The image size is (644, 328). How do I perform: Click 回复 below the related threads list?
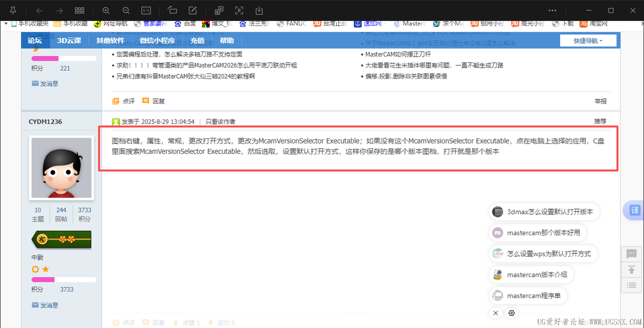point(154,101)
